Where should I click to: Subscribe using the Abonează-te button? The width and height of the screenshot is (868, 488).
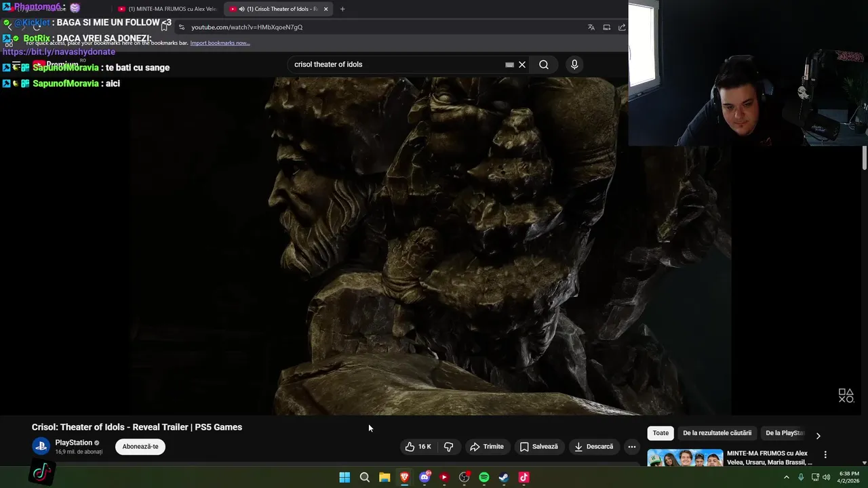click(x=140, y=447)
